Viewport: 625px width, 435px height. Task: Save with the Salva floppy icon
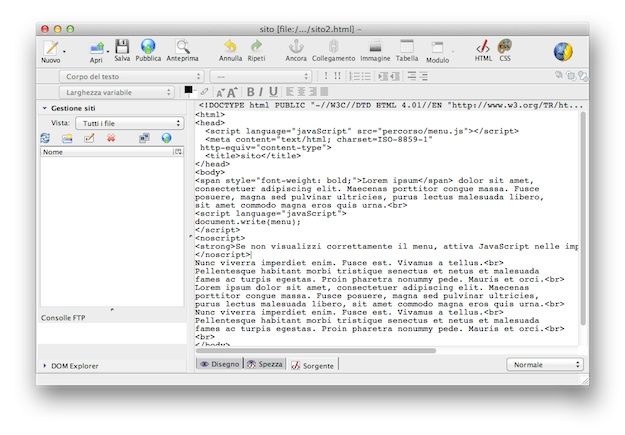pos(122,46)
